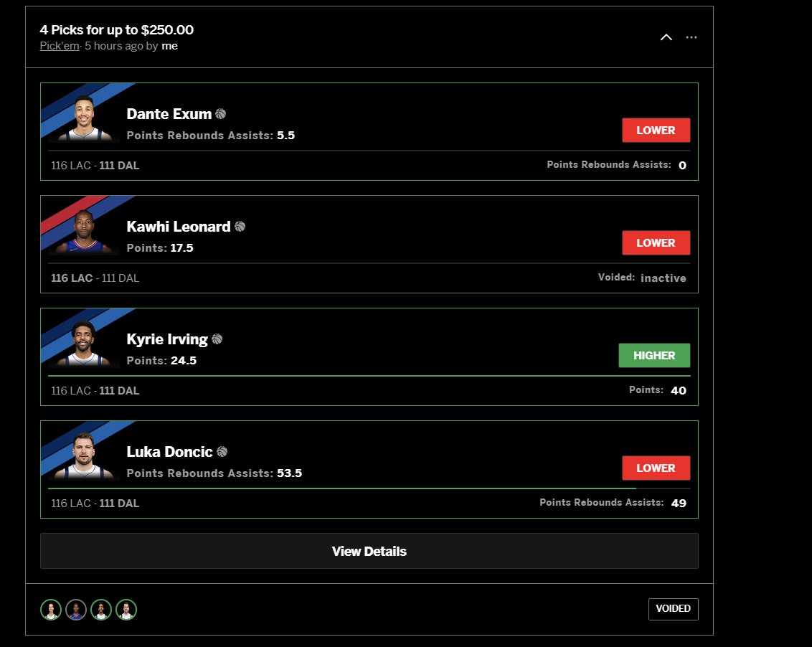Click Dante Exum line value 5.5
Image resolution: width=812 pixels, height=647 pixels.
tap(286, 135)
